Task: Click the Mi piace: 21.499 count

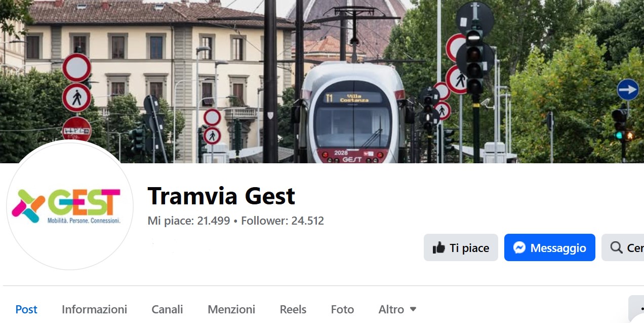Action: (189, 221)
